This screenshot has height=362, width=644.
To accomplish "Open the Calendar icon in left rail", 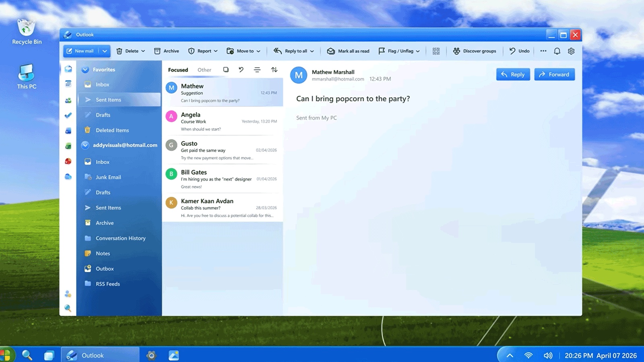I will point(68,84).
